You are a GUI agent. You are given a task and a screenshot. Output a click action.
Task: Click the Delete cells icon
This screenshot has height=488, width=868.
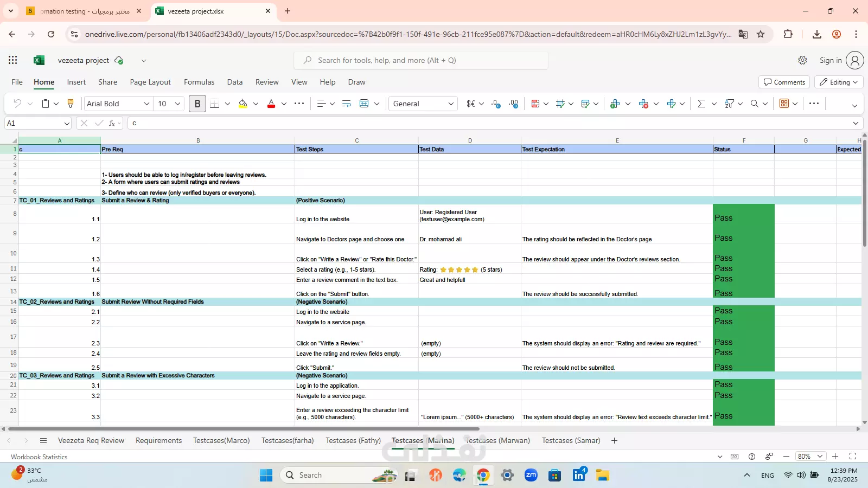643,104
